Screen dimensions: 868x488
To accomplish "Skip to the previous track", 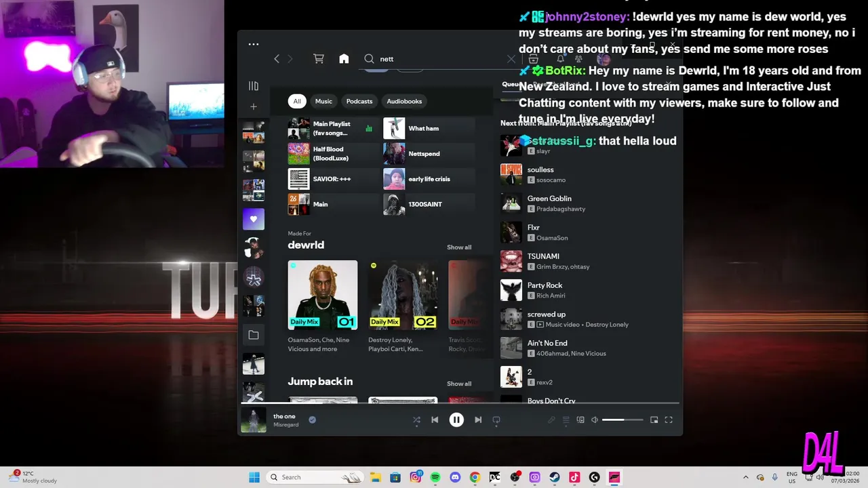I will pos(435,420).
